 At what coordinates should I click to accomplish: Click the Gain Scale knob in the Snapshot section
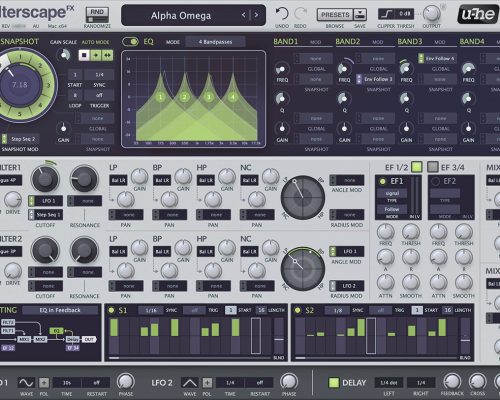[63, 55]
